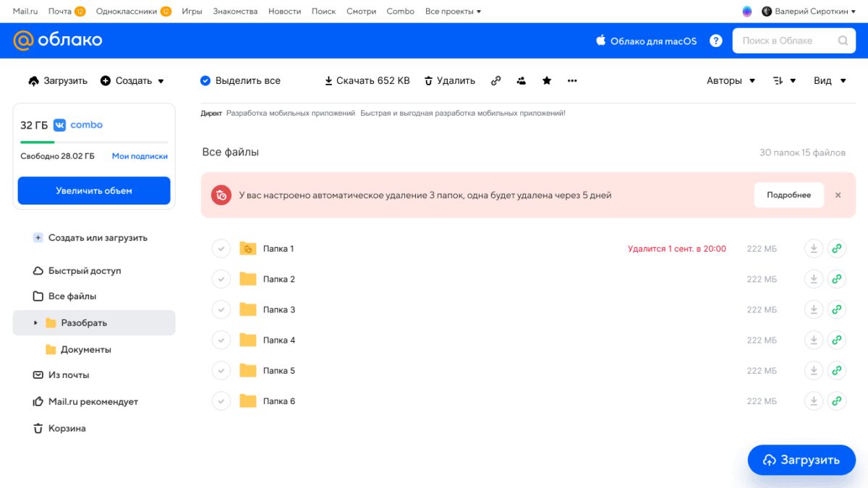Click the download icon for Папка 3
The height and width of the screenshot is (488, 868).
[814, 309]
